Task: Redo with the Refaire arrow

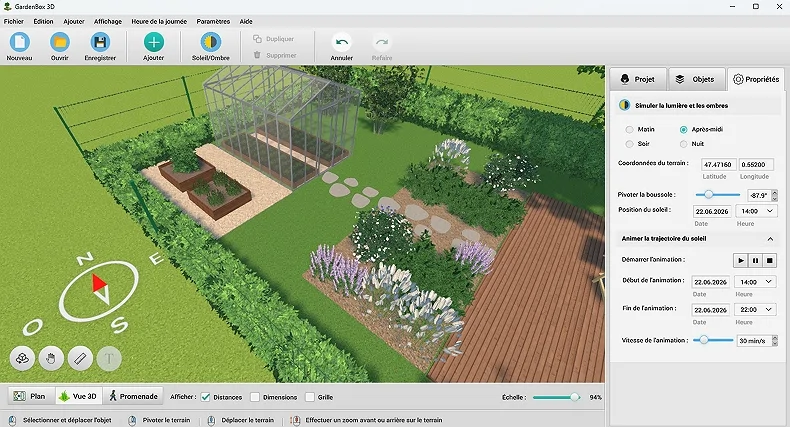Action: point(382,42)
